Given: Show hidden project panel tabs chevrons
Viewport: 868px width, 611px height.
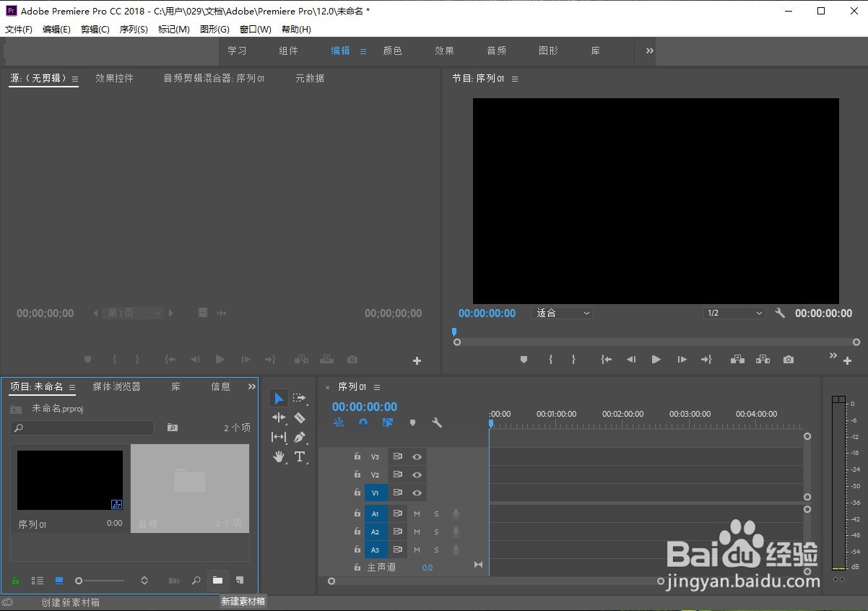Looking at the screenshot, I should pyautogui.click(x=251, y=386).
